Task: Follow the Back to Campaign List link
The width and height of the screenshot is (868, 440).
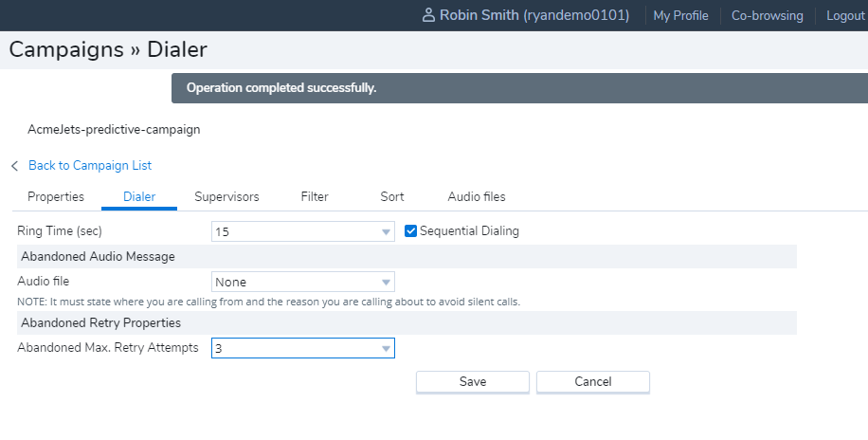Action: click(x=90, y=165)
